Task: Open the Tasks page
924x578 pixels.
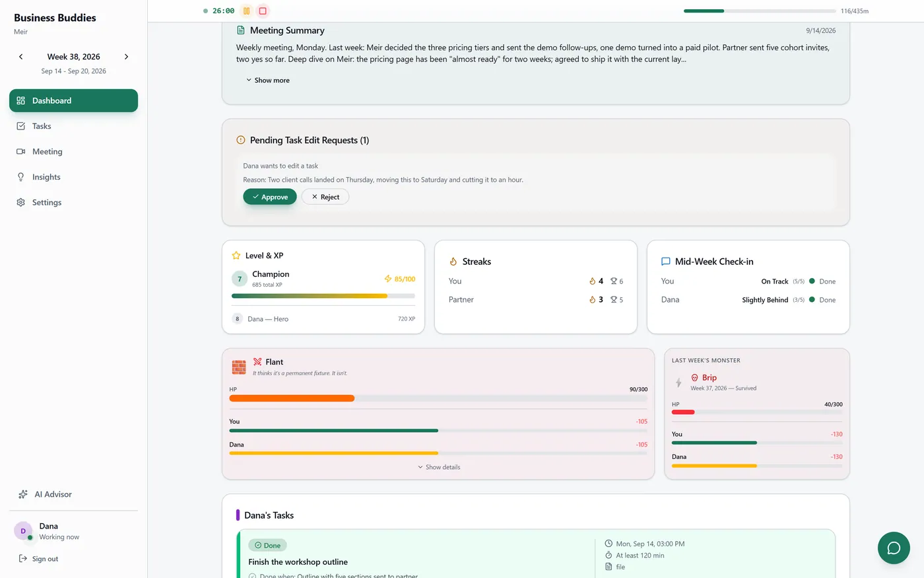Action: 73,126
